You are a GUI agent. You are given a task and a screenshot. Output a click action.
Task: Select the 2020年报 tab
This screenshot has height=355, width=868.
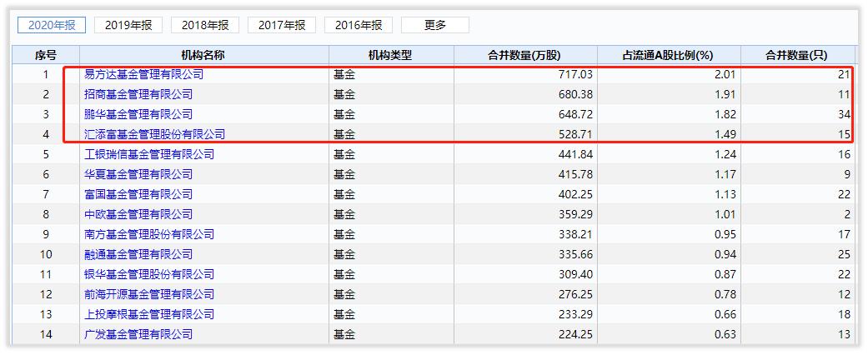pos(52,25)
